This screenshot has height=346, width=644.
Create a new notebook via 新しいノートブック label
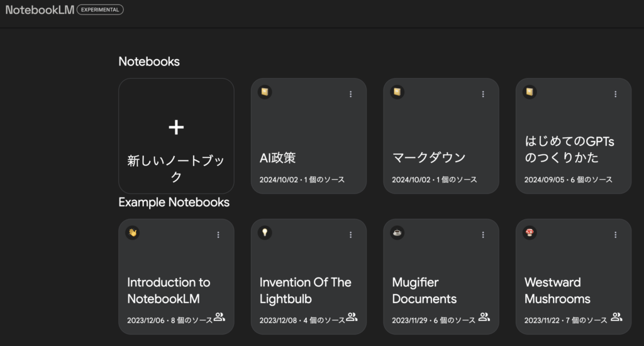(176, 169)
